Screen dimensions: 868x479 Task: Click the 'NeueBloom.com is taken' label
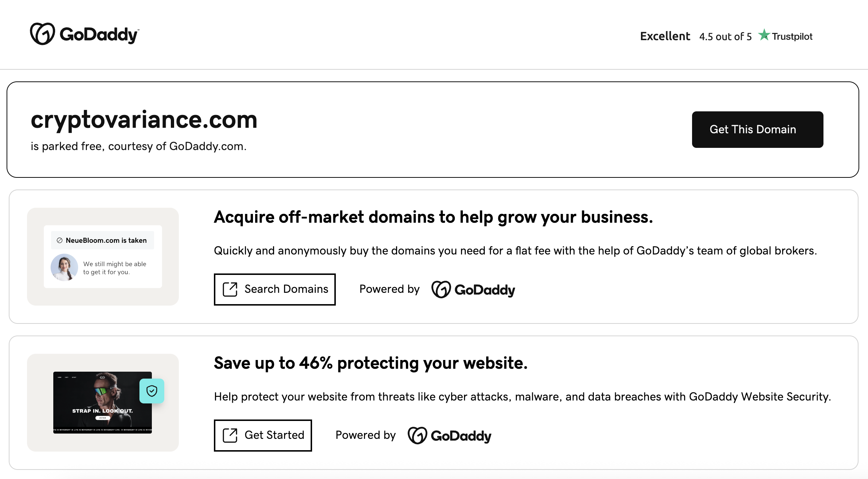pyautogui.click(x=106, y=240)
